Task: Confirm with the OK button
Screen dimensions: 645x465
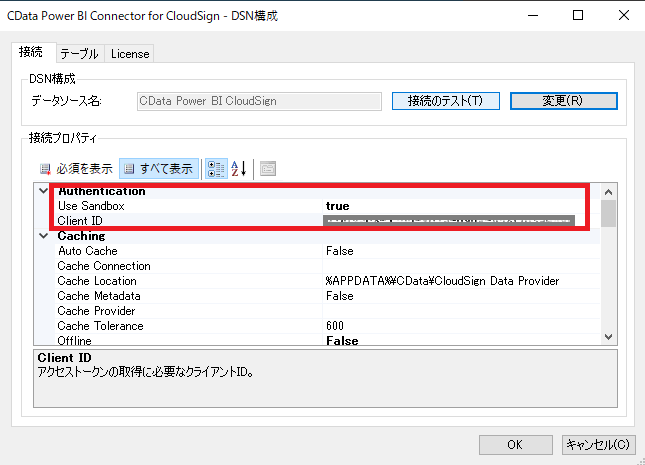Action: click(515, 445)
